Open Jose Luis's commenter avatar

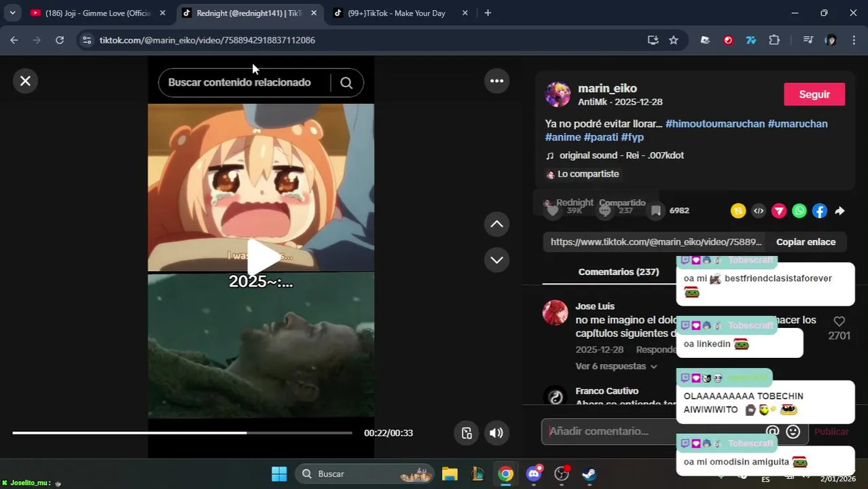(x=555, y=313)
